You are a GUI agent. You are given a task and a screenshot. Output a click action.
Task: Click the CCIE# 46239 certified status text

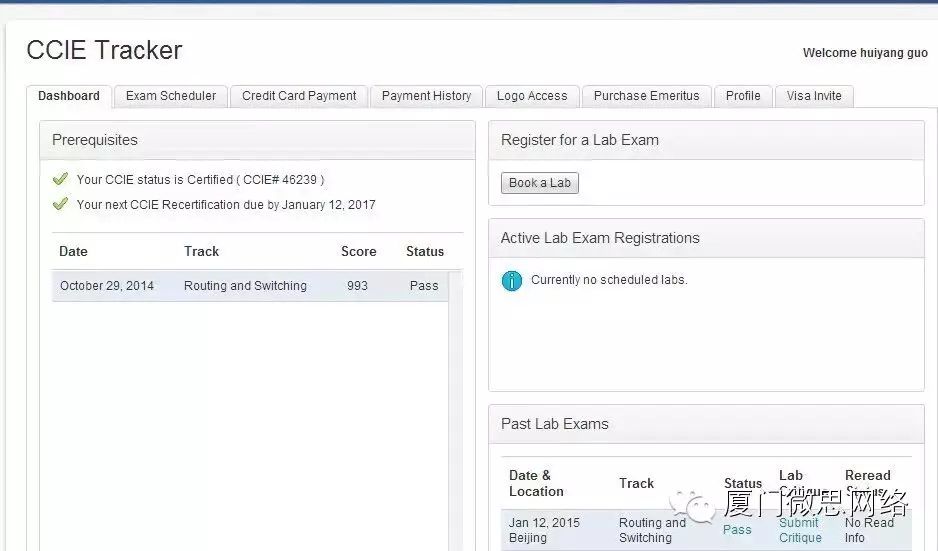(x=200, y=179)
